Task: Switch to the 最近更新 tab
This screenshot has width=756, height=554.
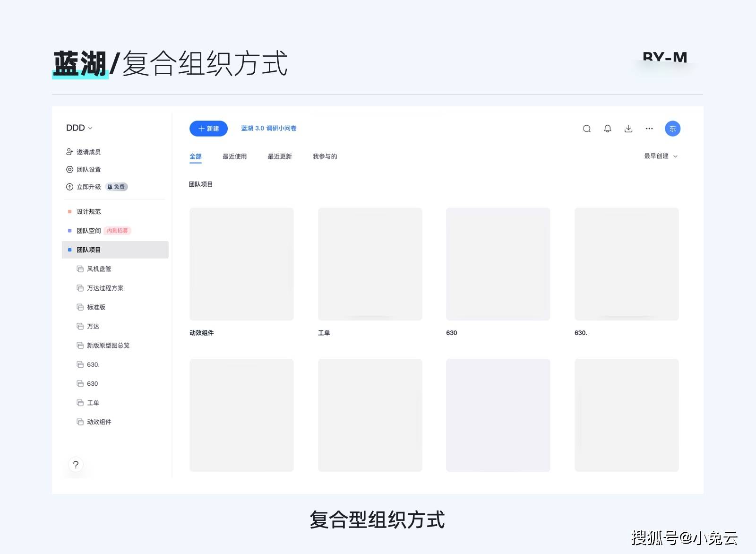Action: coord(280,156)
